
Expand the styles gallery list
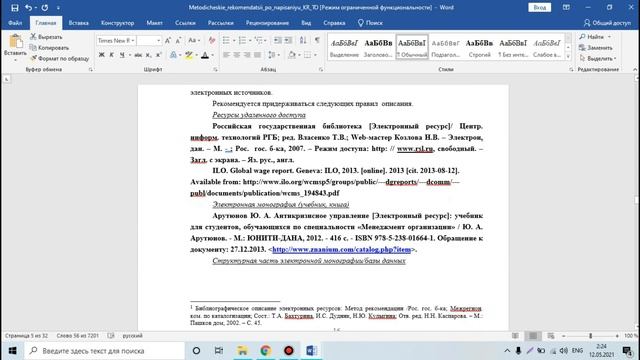click(x=568, y=57)
